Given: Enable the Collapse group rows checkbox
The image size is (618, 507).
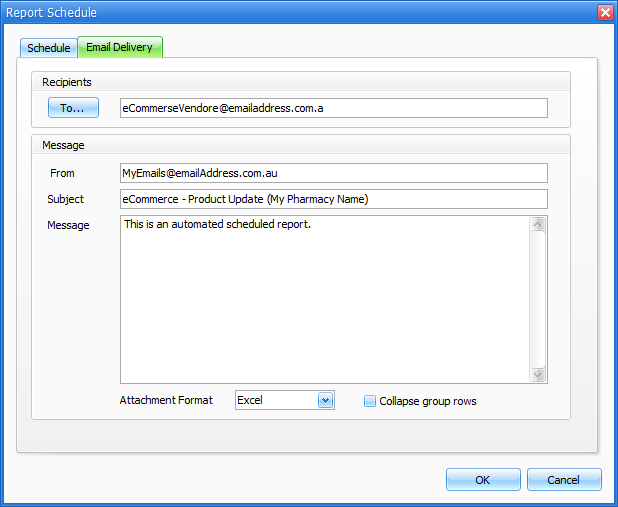Looking at the screenshot, I should click(x=370, y=401).
